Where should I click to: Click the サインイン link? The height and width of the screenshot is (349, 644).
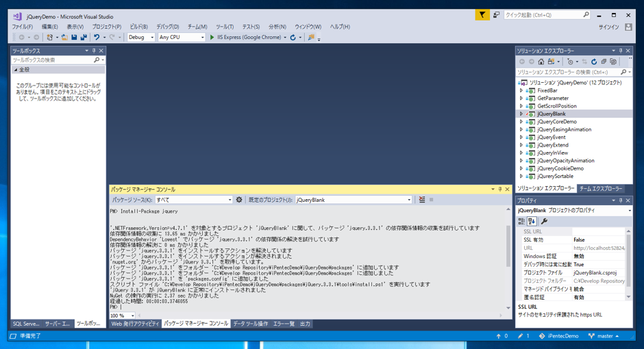608,27
